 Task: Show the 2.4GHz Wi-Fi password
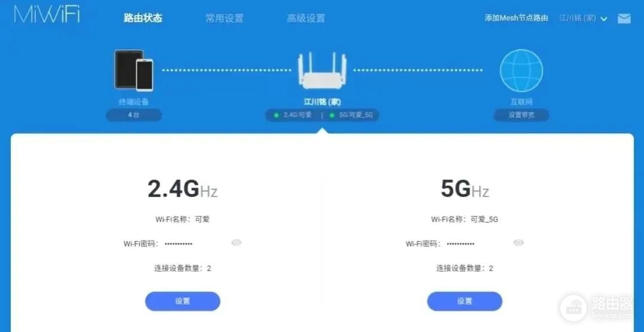(236, 243)
